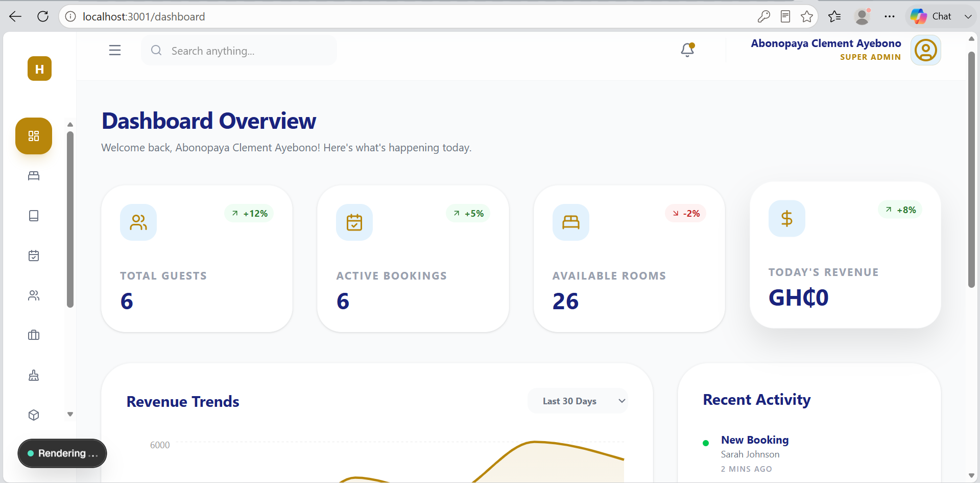
Task: Open the bookings calendar-check sidebar icon
Action: (34, 256)
